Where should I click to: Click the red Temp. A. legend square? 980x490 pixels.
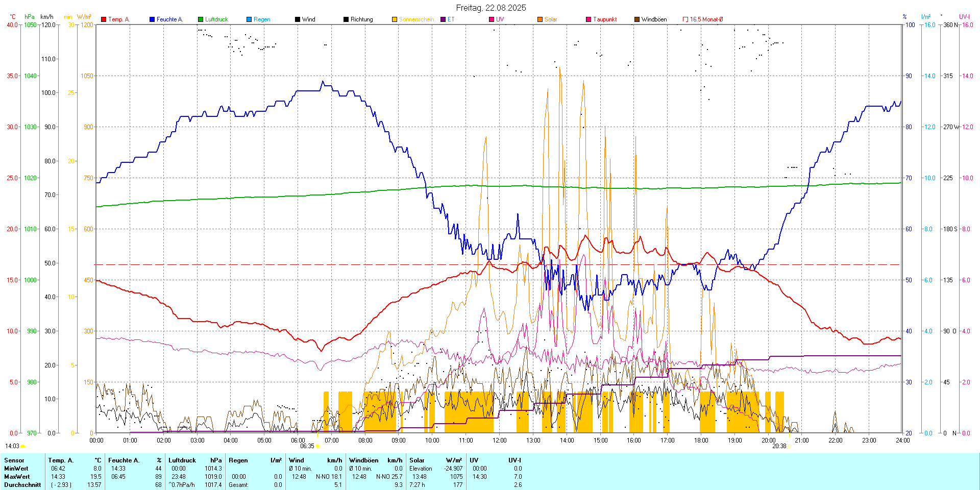tap(104, 19)
